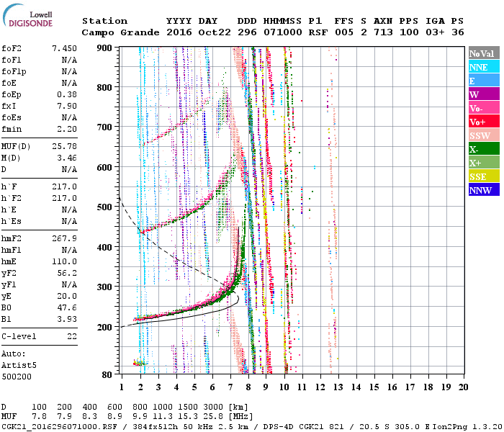Click the day-of-year value 296
Viewport: 504px width, 432px height.
point(247,32)
